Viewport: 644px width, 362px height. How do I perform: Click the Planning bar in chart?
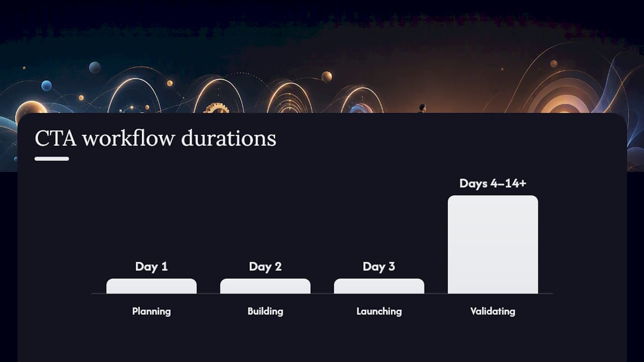[151, 286]
